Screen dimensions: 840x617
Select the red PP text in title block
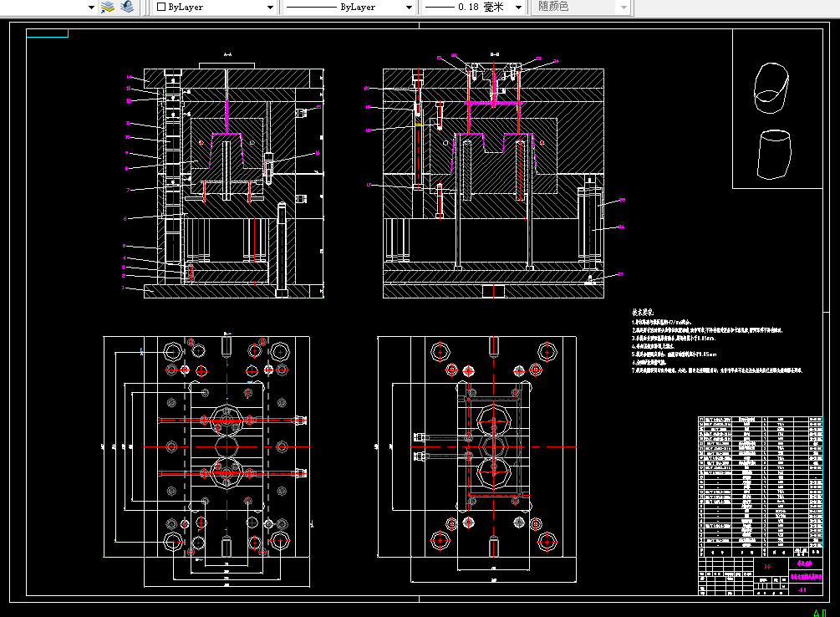tap(767, 567)
